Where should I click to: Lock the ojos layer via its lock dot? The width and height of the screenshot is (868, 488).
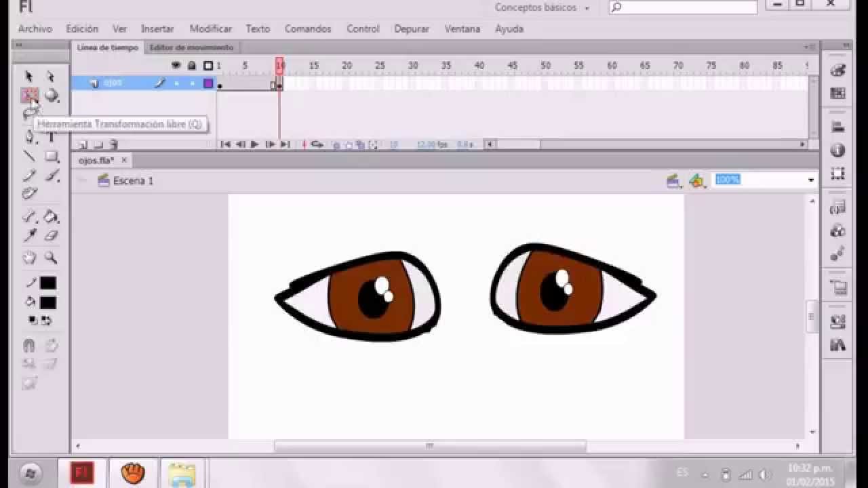pos(192,83)
